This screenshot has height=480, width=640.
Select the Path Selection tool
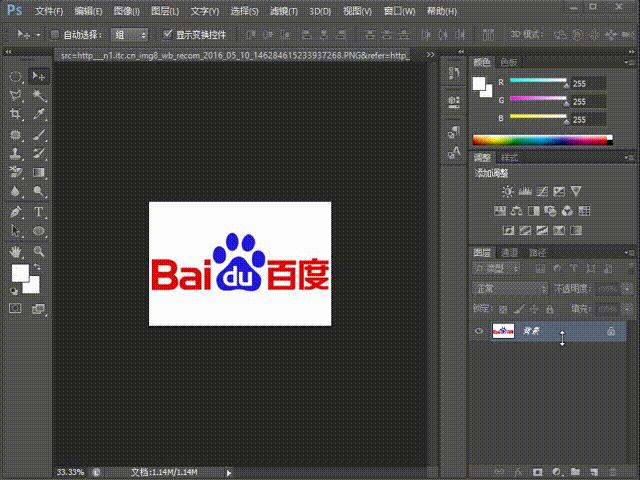pyautogui.click(x=16, y=231)
